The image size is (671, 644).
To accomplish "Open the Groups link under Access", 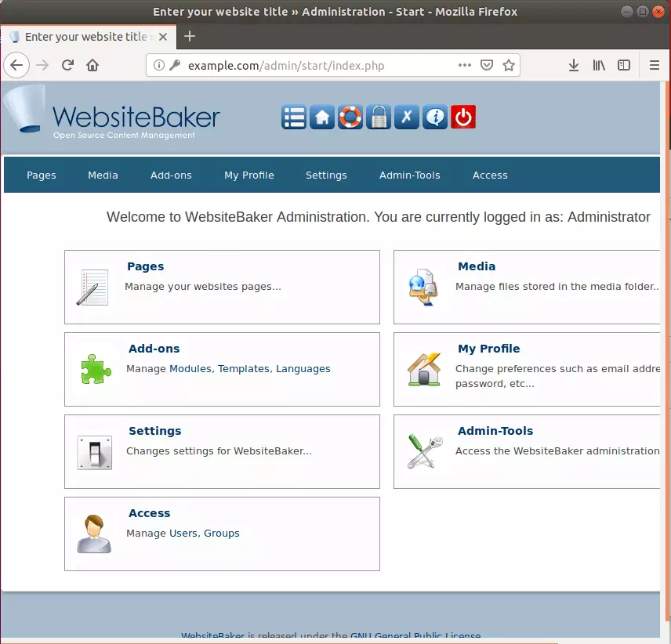I will click(x=222, y=534).
